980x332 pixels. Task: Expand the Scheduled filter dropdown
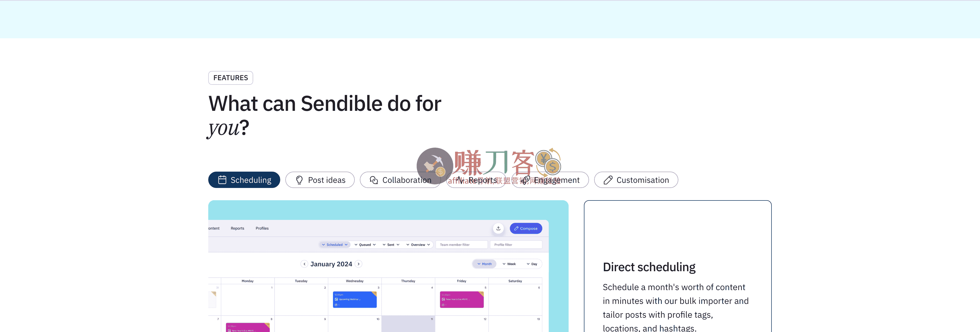coord(334,245)
